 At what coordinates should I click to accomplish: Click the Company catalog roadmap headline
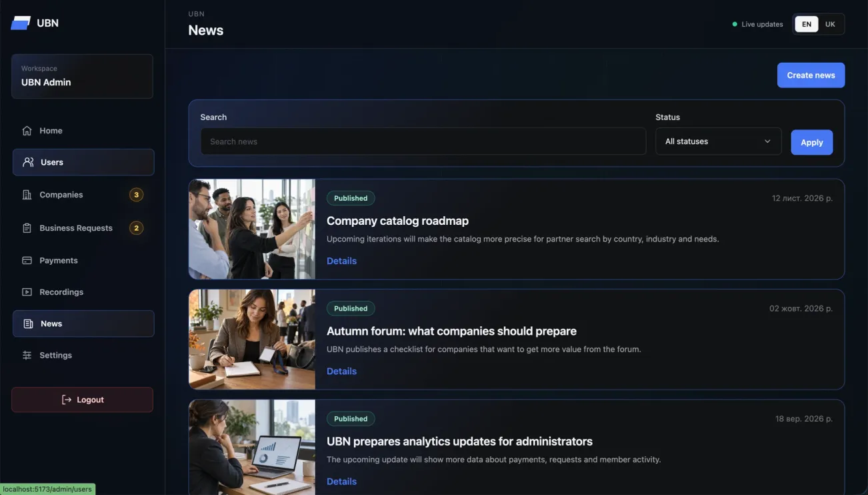coord(397,221)
